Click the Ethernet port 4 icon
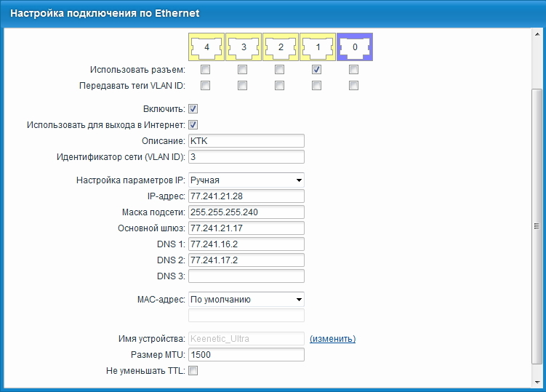Image resolution: width=546 pixels, height=392 pixels. [x=206, y=47]
